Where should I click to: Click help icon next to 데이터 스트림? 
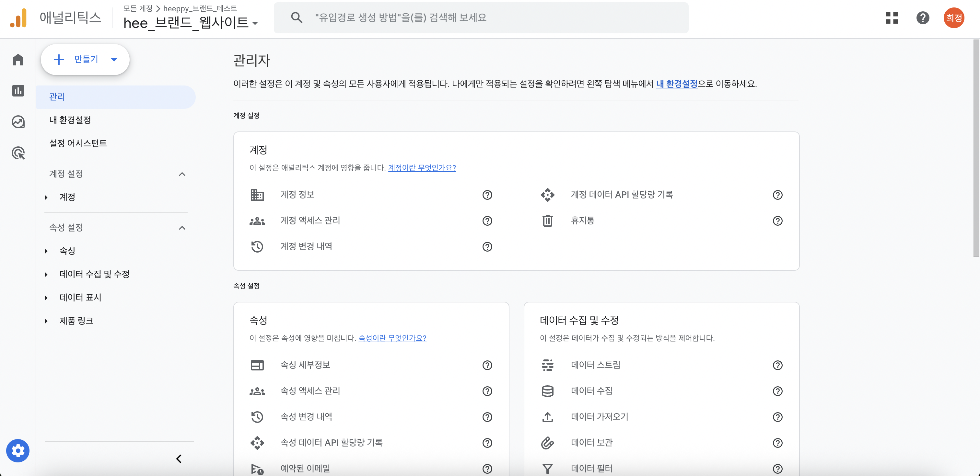[777, 365]
